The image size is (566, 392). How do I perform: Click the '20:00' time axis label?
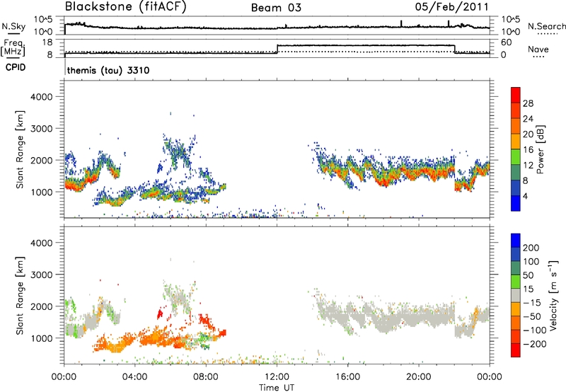pyautogui.click(x=418, y=377)
